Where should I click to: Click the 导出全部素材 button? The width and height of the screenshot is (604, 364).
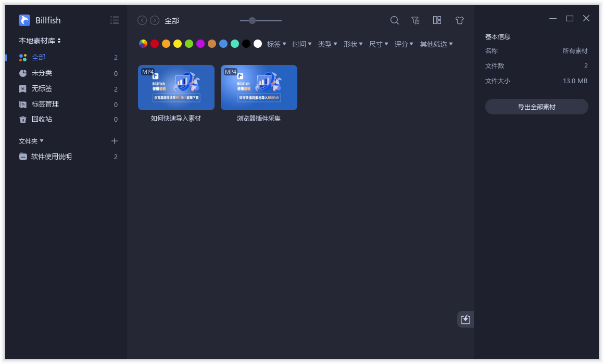click(536, 106)
